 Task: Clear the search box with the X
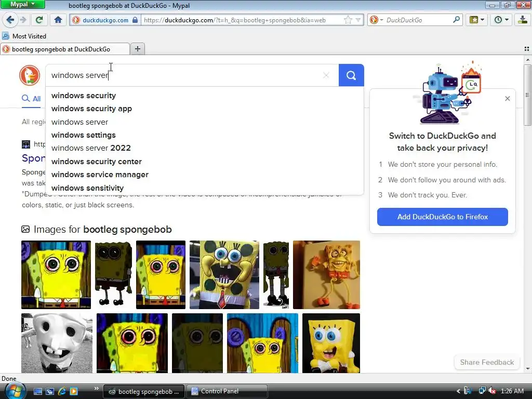[326, 75]
